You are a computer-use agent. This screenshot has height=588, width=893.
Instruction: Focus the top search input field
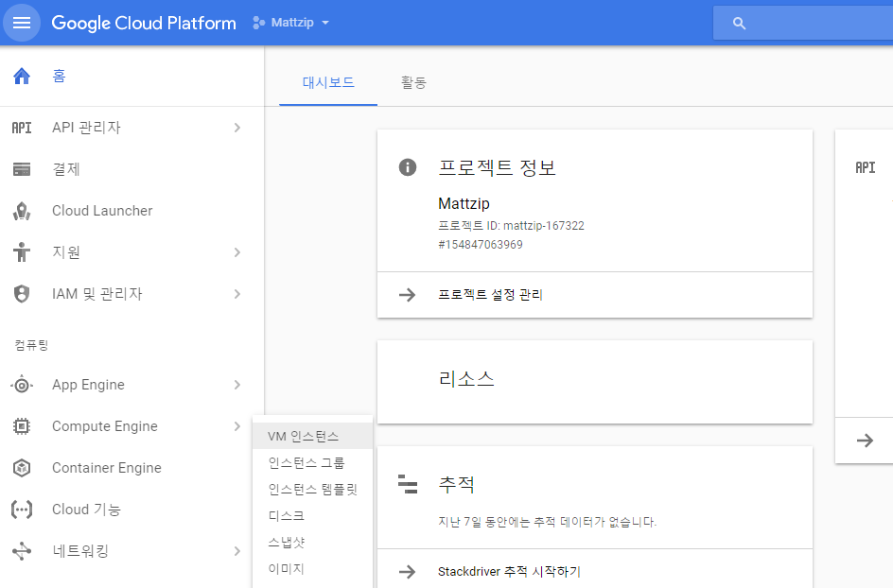tap(803, 23)
